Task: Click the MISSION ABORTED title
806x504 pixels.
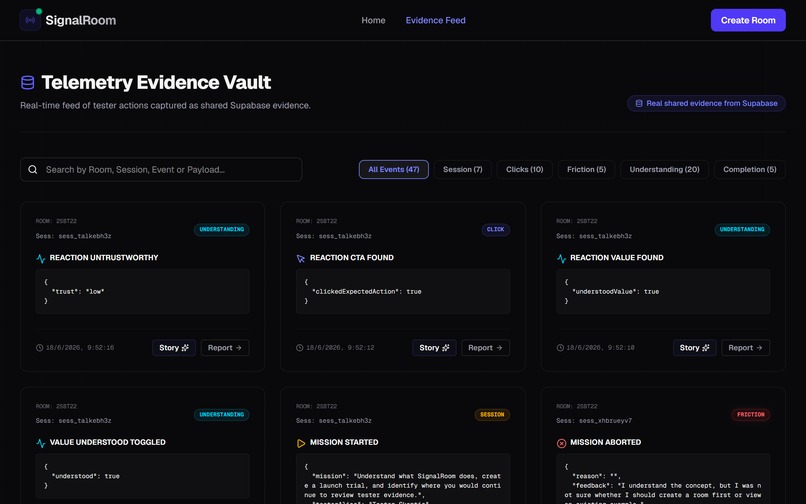Action: click(606, 442)
